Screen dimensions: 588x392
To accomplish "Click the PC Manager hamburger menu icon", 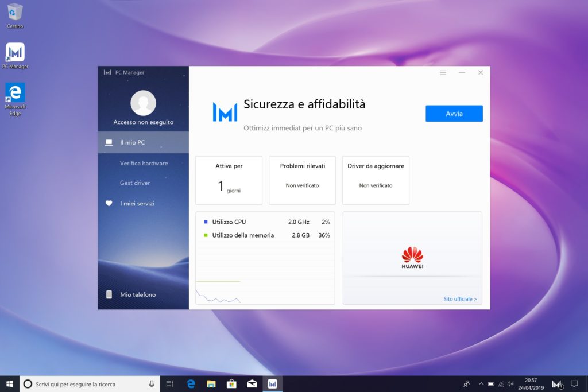I will [443, 73].
